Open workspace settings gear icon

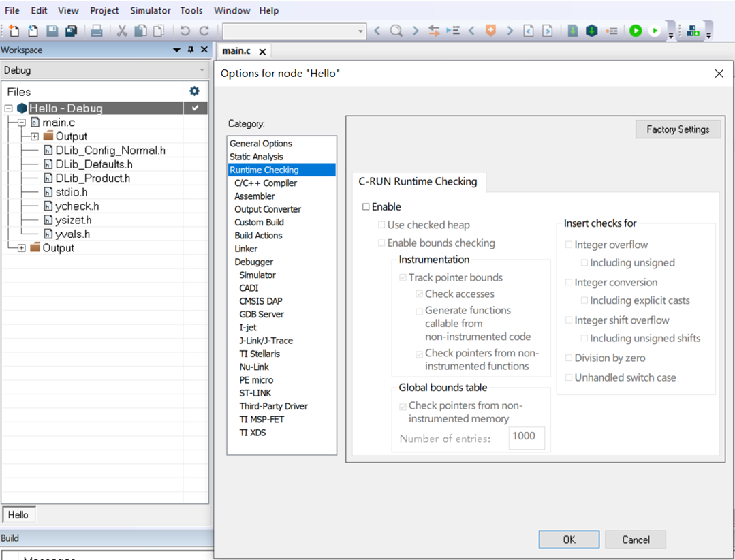click(x=194, y=91)
